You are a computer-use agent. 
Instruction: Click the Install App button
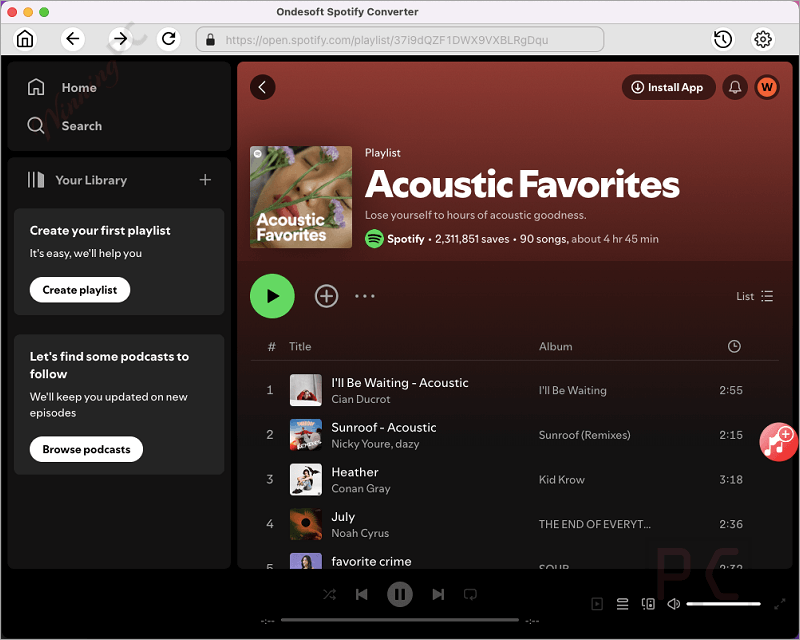(668, 87)
